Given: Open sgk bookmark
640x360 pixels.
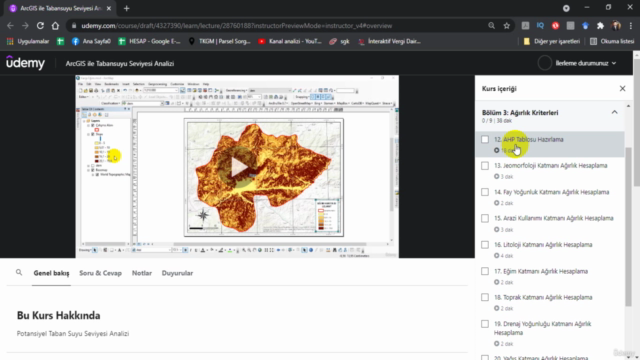Looking at the screenshot, I should click(x=339, y=41).
